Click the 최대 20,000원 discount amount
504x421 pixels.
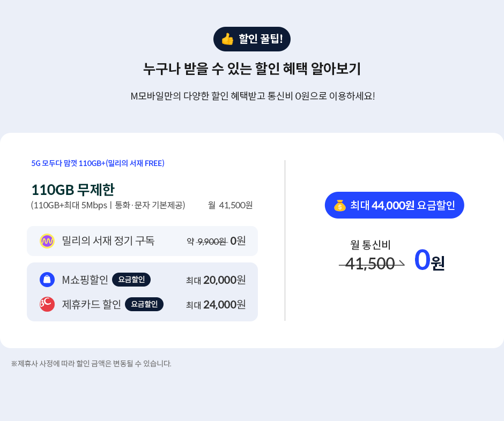(216, 280)
